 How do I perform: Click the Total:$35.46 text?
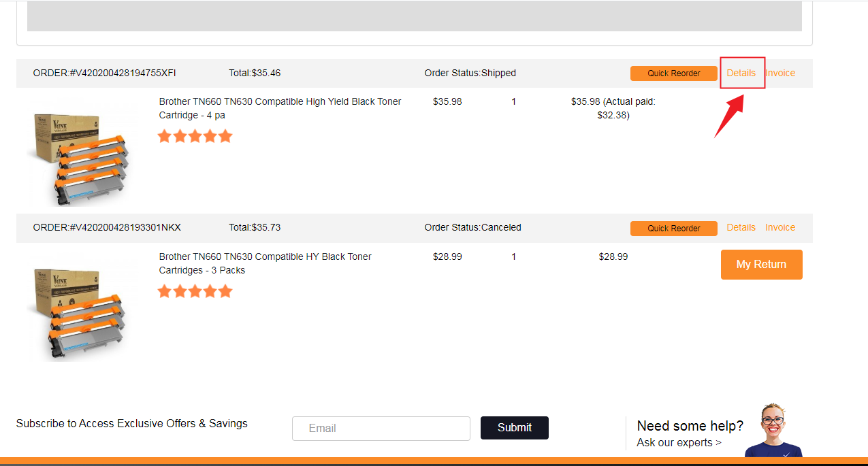(x=255, y=73)
